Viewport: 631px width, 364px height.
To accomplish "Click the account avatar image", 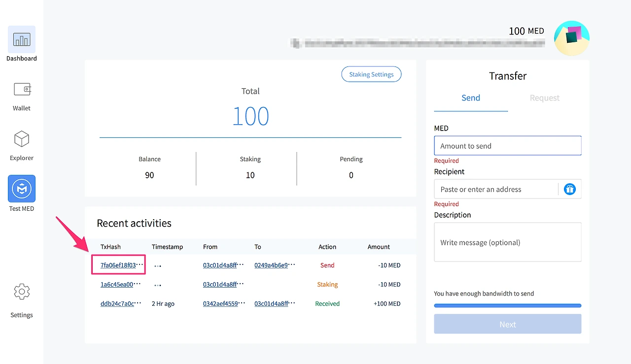I will pyautogui.click(x=572, y=38).
